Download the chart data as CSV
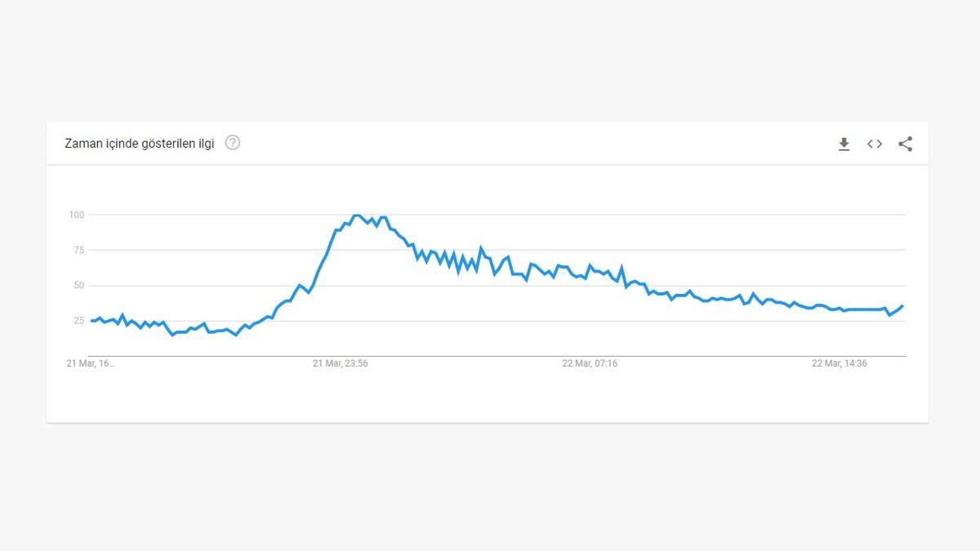Image resolution: width=980 pixels, height=551 pixels. pyautogui.click(x=844, y=144)
